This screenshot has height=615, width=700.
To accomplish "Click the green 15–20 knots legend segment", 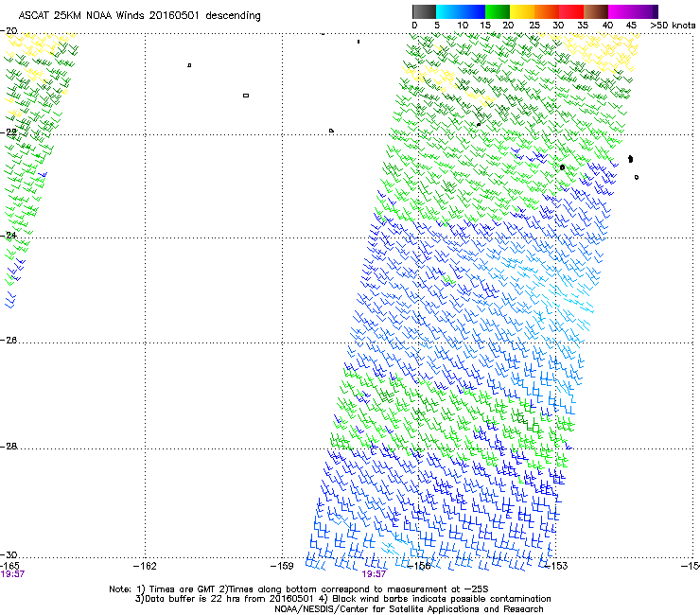I will coord(498,11).
